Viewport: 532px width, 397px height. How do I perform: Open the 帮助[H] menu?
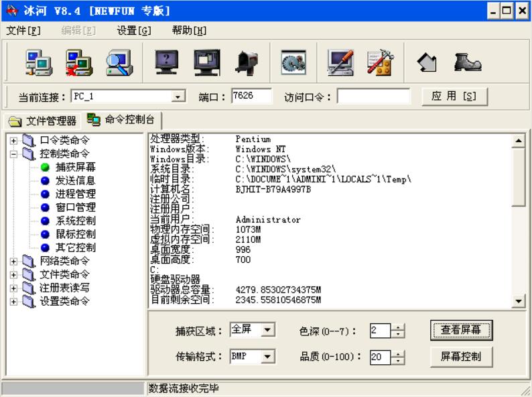point(189,31)
